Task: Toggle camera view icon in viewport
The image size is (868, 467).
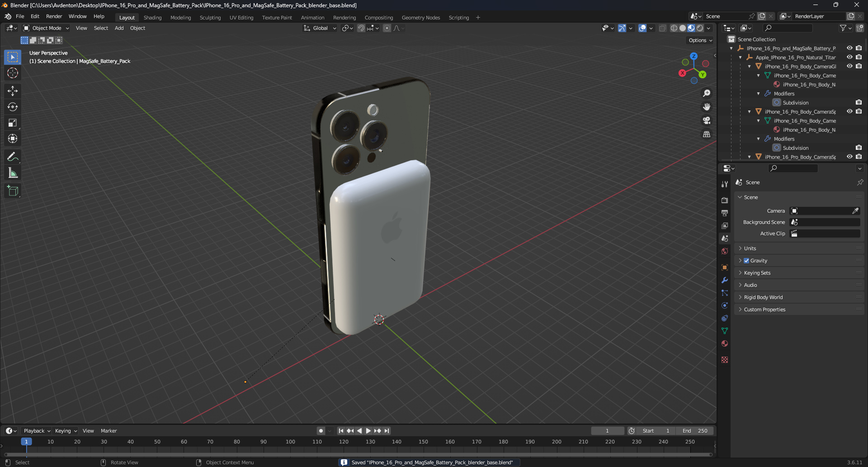Action: point(707,120)
